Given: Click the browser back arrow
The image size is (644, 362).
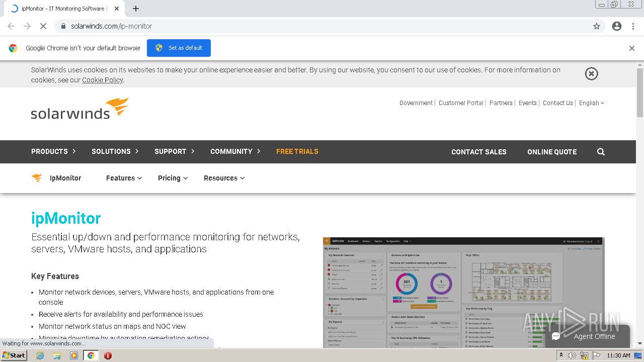Looking at the screenshot, I should pyautogui.click(x=11, y=26).
